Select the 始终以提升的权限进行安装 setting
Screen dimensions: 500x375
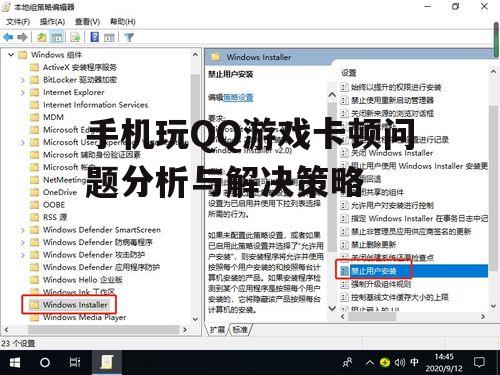pyautogui.click(x=391, y=87)
